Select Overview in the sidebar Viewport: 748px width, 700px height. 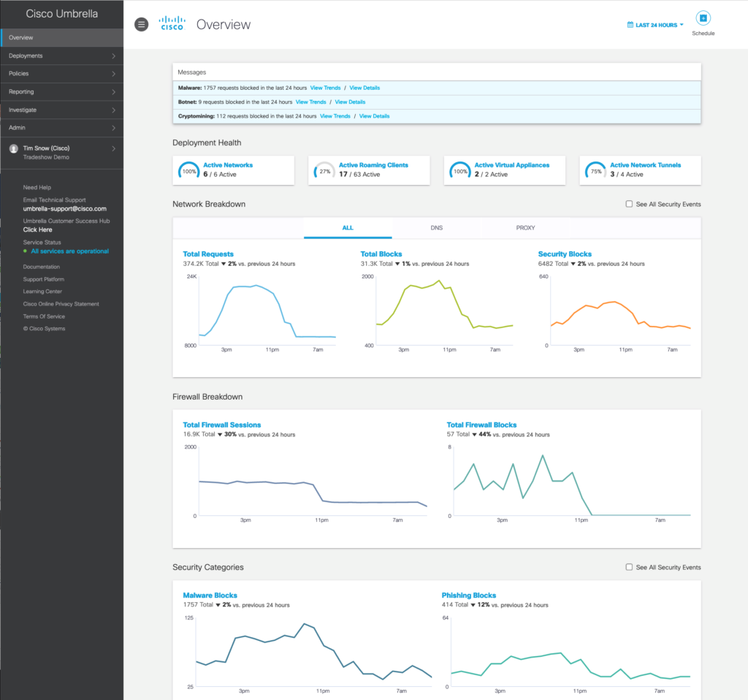(x=62, y=38)
